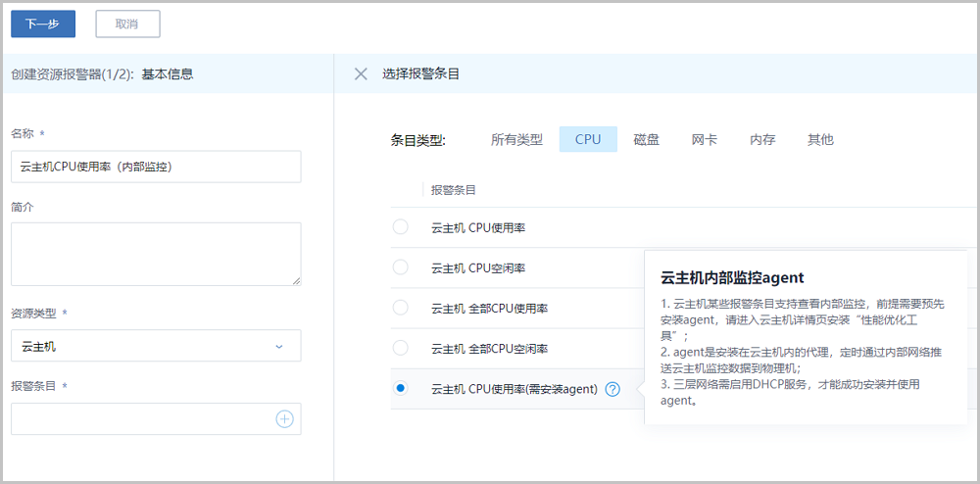Switch to the 所有类型 filter tab
Viewport: 980px width, 484px height.
516,139
